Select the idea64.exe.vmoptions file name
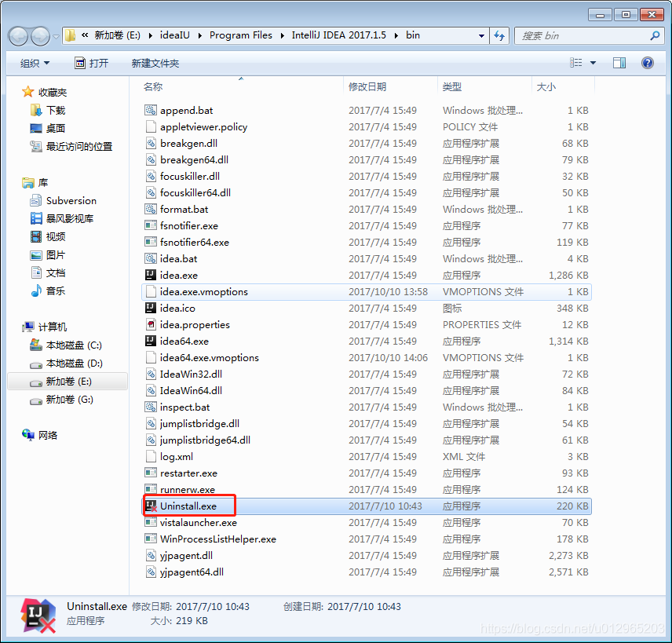This screenshot has width=672, height=643. click(210, 358)
